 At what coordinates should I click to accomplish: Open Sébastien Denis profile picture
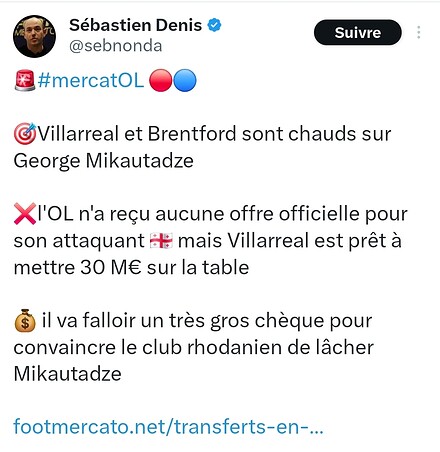(x=34, y=36)
